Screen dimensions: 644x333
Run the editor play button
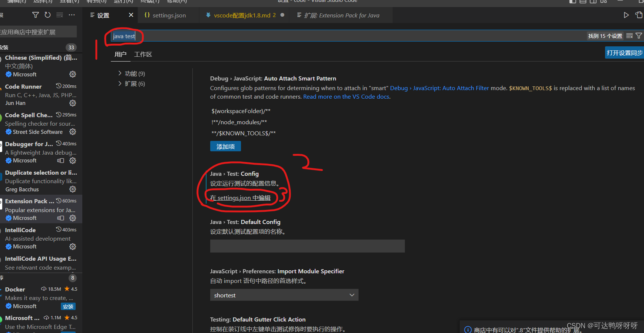click(626, 15)
